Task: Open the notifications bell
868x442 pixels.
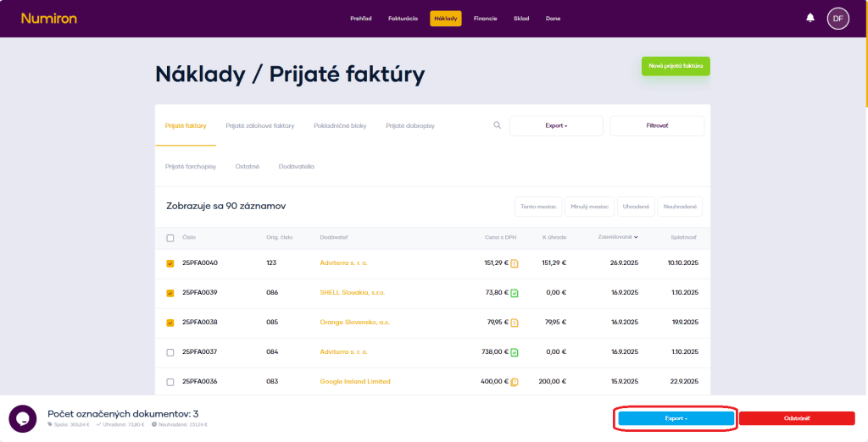Action: [x=810, y=19]
